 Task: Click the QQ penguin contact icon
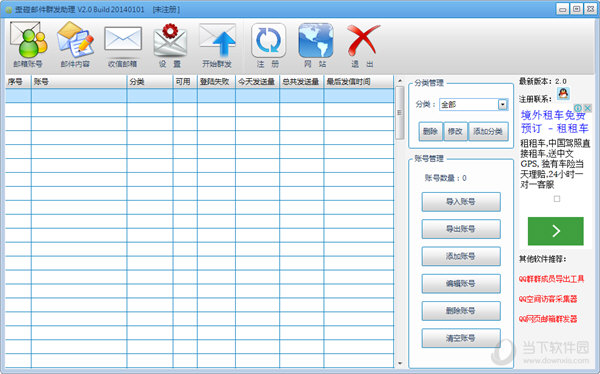[x=563, y=93]
